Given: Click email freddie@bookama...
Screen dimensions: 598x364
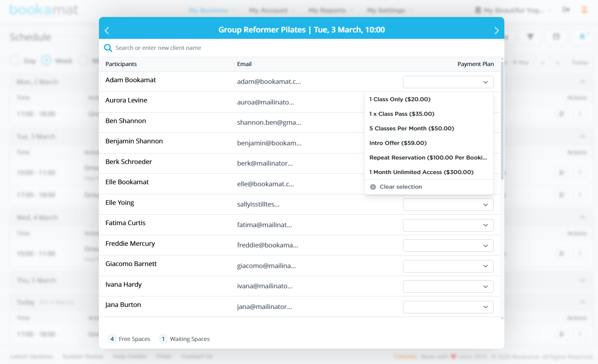Looking at the screenshot, I should tap(268, 245).
